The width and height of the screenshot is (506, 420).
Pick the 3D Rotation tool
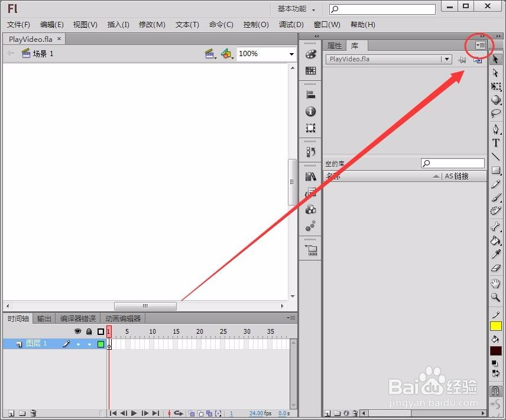pyautogui.click(x=496, y=100)
